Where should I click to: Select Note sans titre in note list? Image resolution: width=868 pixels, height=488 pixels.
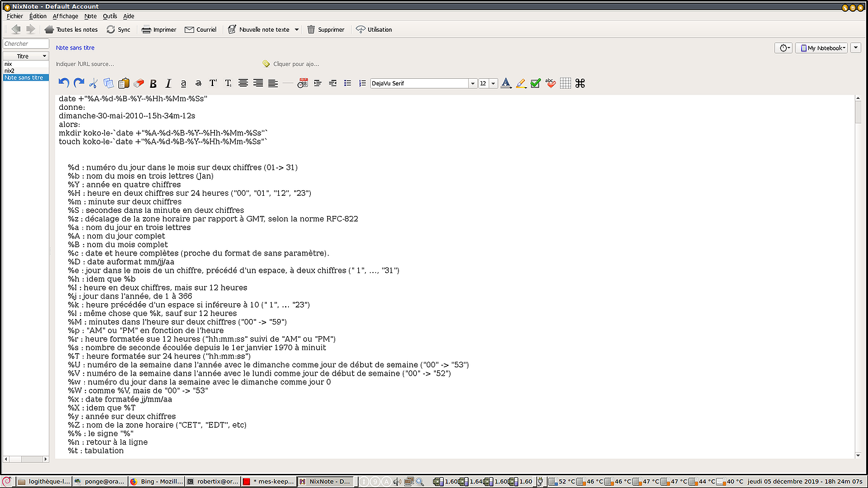26,77
